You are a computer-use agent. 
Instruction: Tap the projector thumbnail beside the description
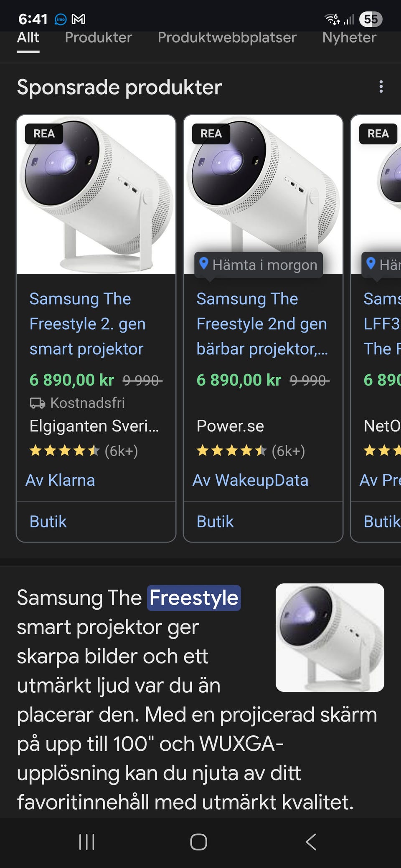click(x=330, y=637)
